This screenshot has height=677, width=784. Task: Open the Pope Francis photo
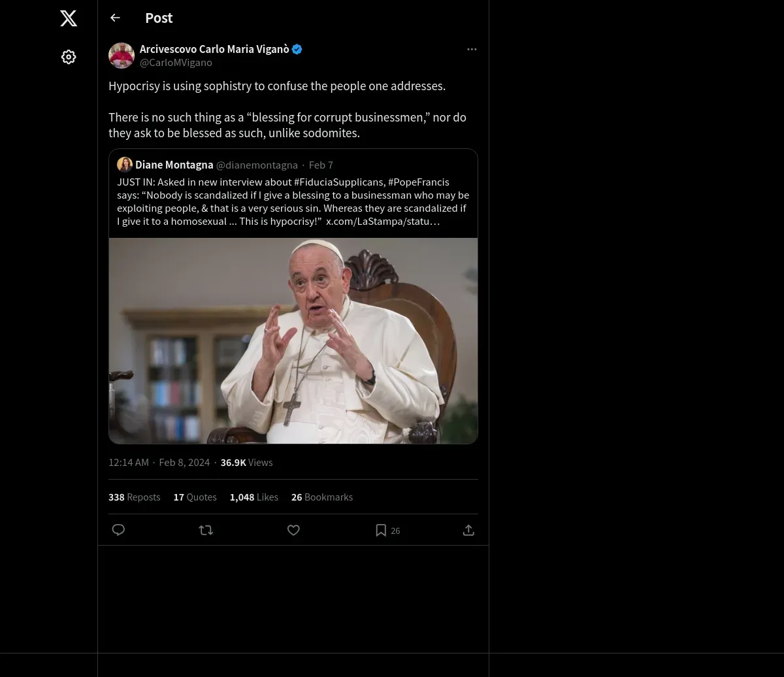(x=293, y=340)
